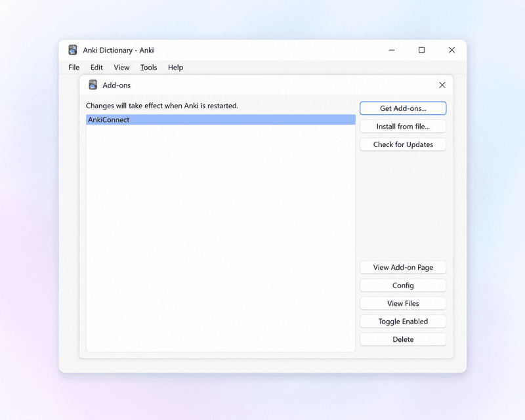The image size is (525, 420).
Task: Open the View menu
Action: point(121,68)
